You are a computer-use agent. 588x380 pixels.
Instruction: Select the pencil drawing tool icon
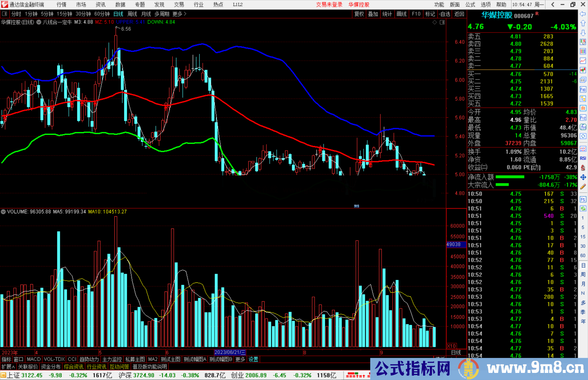tap(583, 187)
